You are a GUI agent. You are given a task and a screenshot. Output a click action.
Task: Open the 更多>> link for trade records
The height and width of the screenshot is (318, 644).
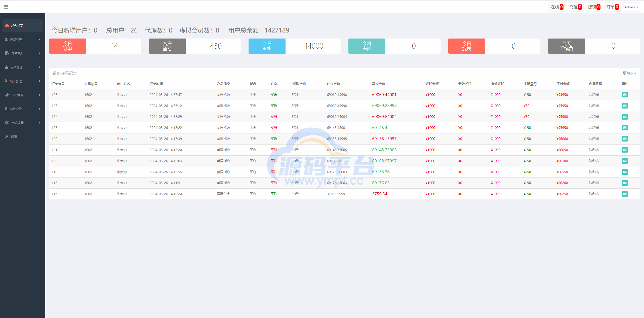[x=629, y=73]
